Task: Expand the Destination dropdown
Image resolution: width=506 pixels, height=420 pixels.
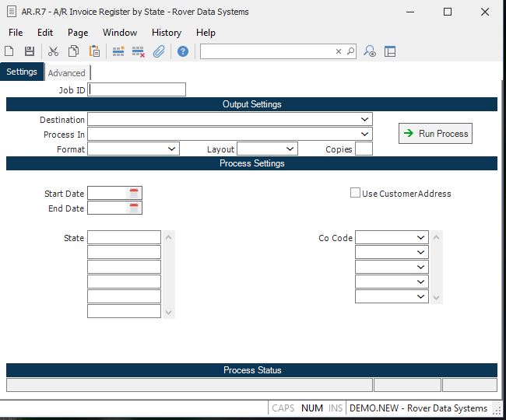Action: click(x=365, y=119)
